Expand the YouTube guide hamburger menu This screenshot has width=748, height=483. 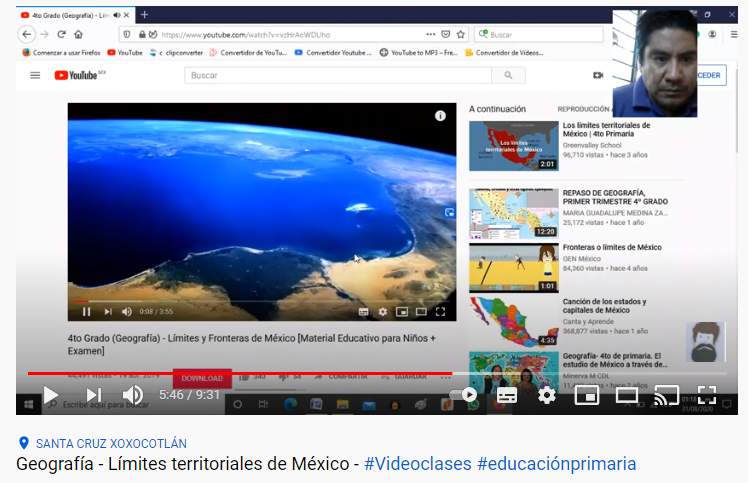pos(35,75)
